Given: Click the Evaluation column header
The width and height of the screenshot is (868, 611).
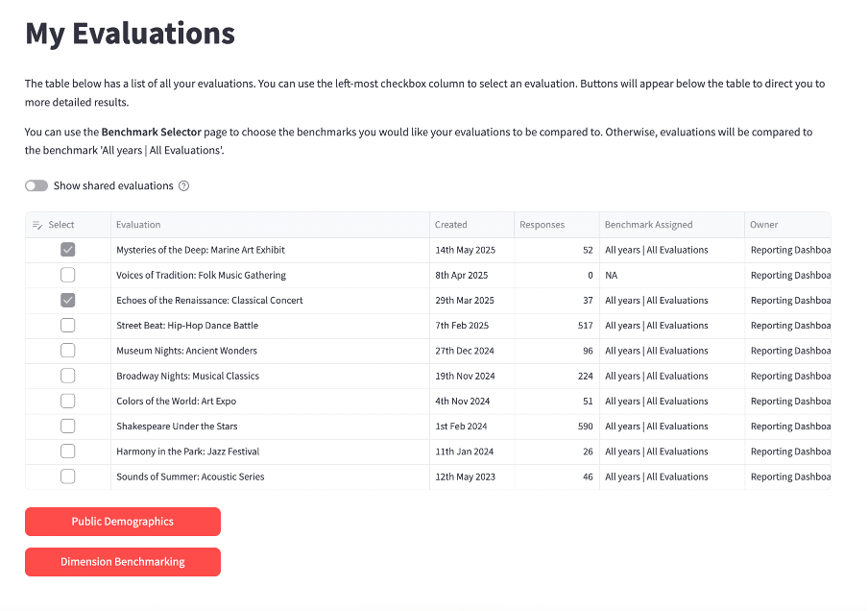Looking at the screenshot, I should [x=139, y=225].
